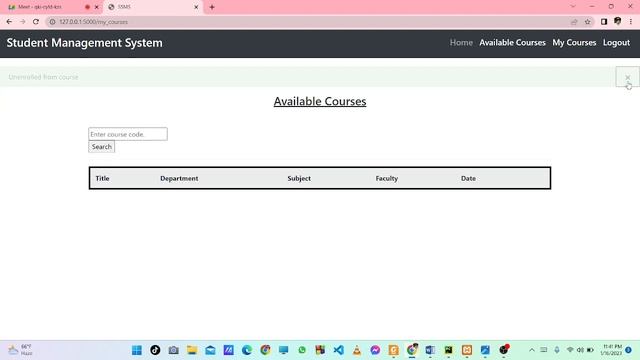Click the Department column header

pos(179,178)
